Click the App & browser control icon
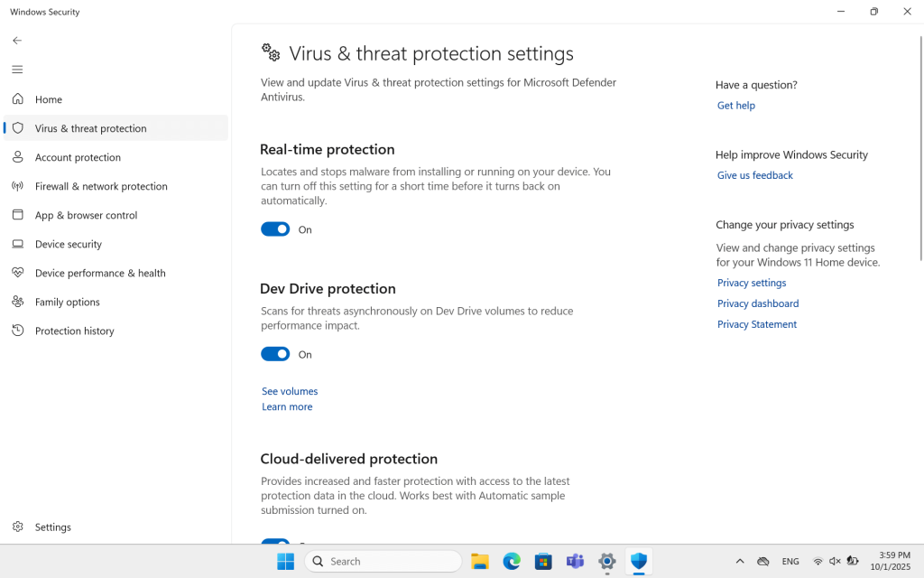The width and height of the screenshot is (924, 578). [x=17, y=215]
